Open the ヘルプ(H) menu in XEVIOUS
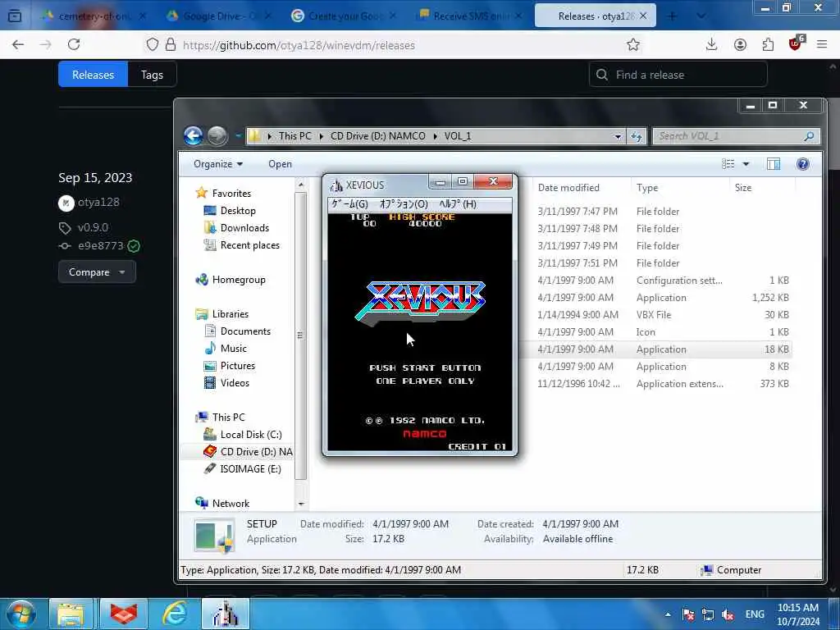Image resolution: width=840 pixels, height=630 pixels. point(458,204)
